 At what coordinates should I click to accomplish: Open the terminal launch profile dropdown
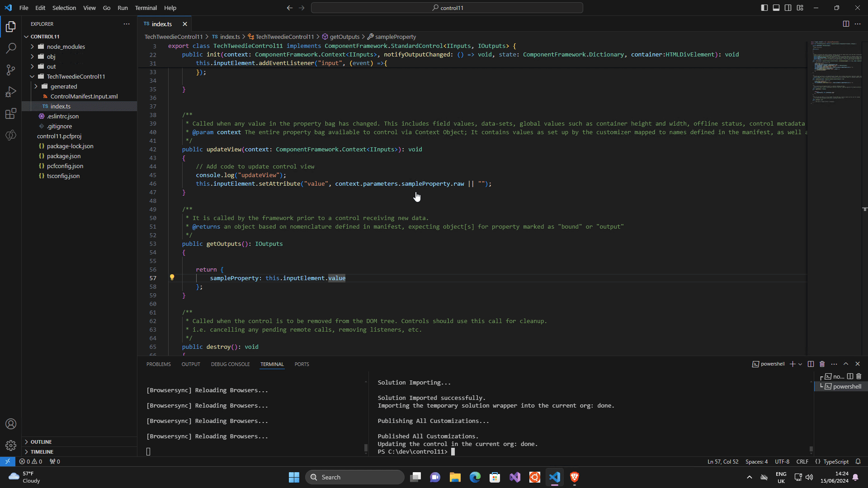(801, 364)
